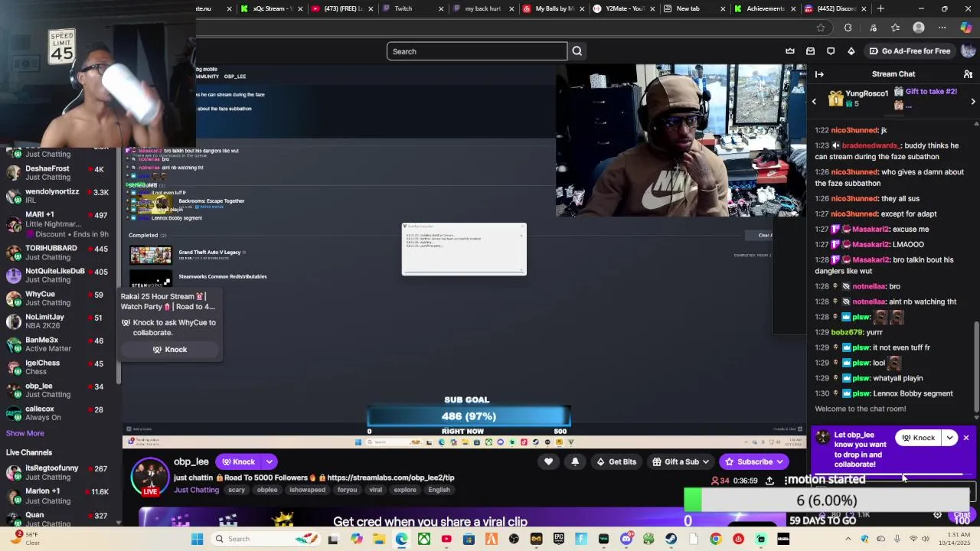Knock to collaborate with WhyCue
980x551 pixels.
pos(170,350)
